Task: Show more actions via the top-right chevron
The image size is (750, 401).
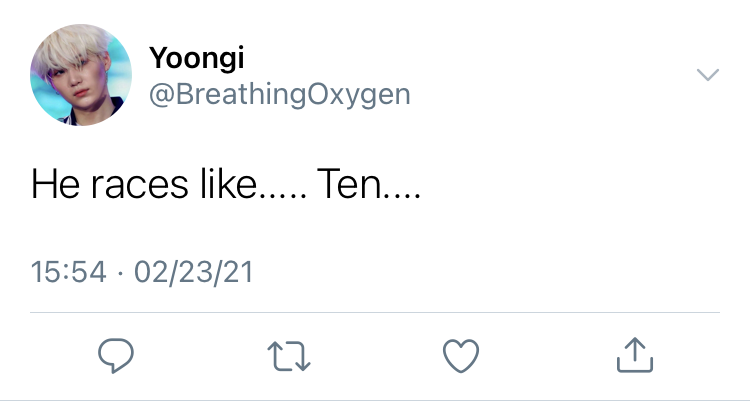Action: 708,75
